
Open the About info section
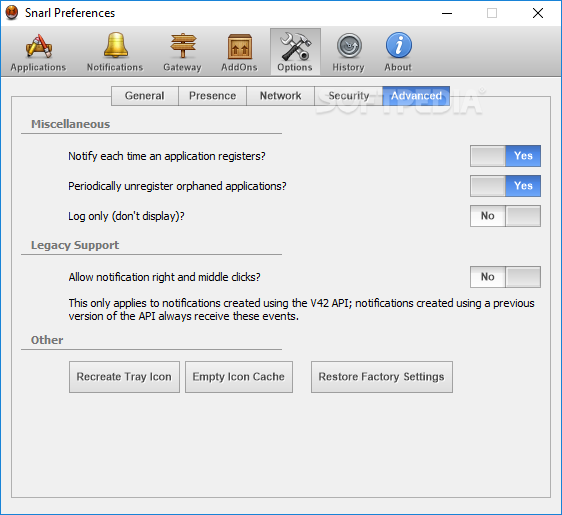point(398,52)
